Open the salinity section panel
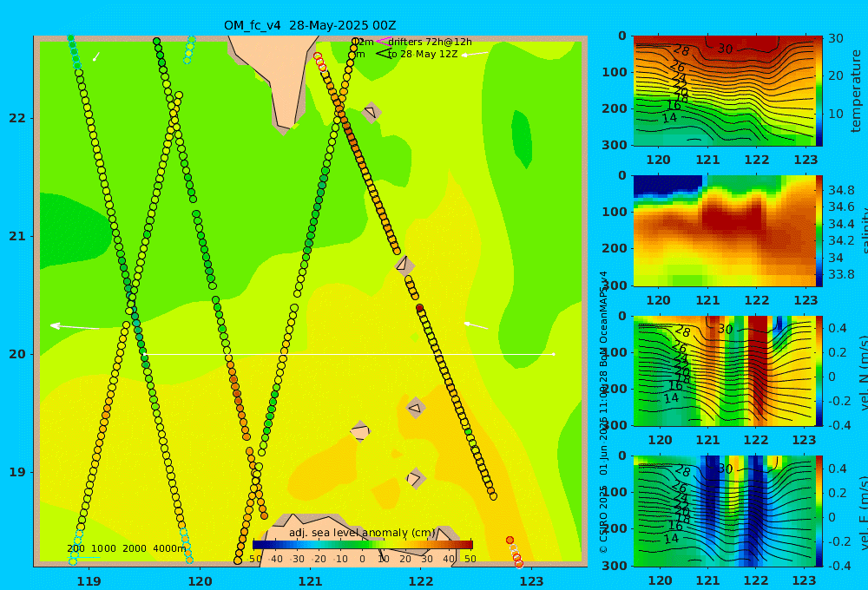The height and width of the screenshot is (590, 868). pos(724,231)
